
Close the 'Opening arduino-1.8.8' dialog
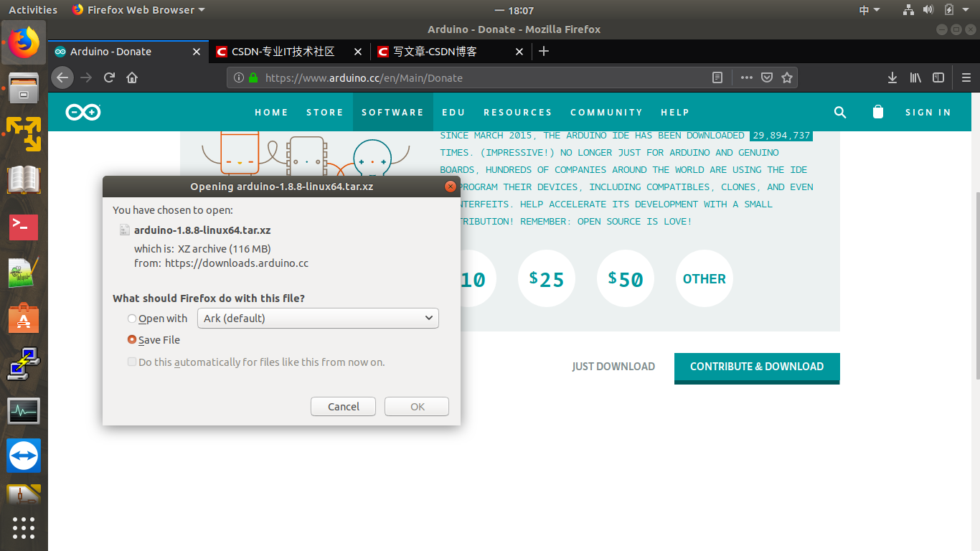451,187
